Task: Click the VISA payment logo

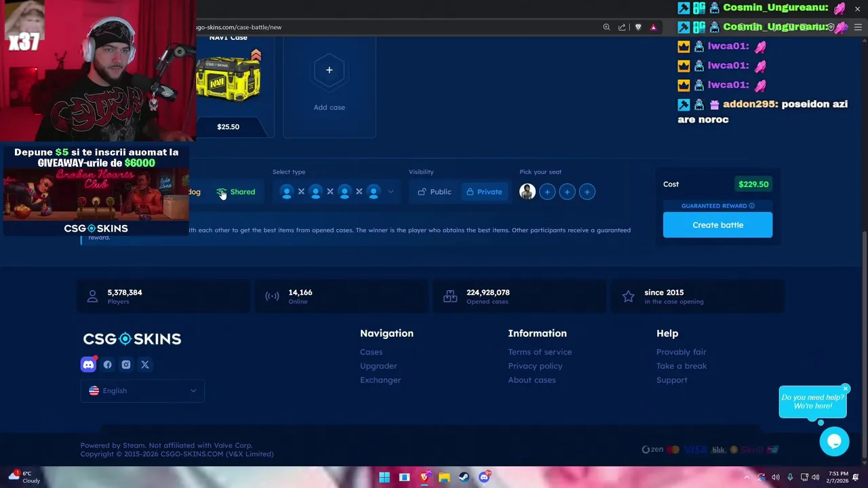Action: coord(696,449)
